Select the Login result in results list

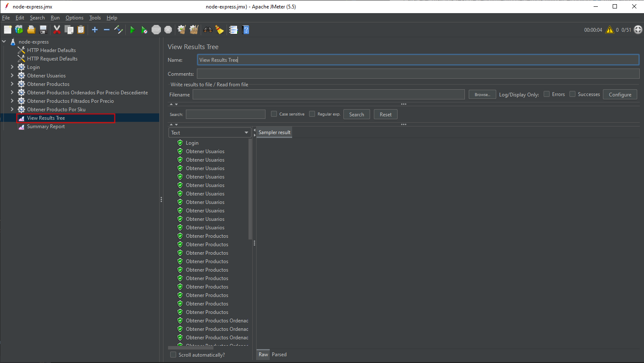pyautogui.click(x=192, y=143)
